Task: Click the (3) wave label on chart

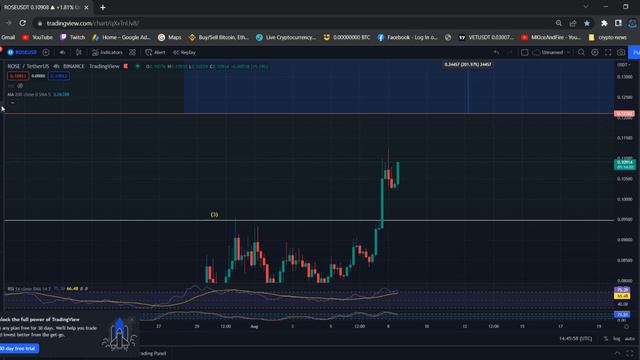Action: point(214,214)
